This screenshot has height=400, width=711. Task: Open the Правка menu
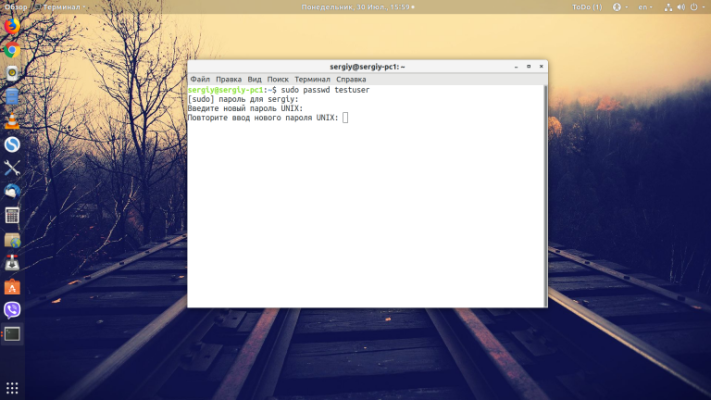pos(229,79)
